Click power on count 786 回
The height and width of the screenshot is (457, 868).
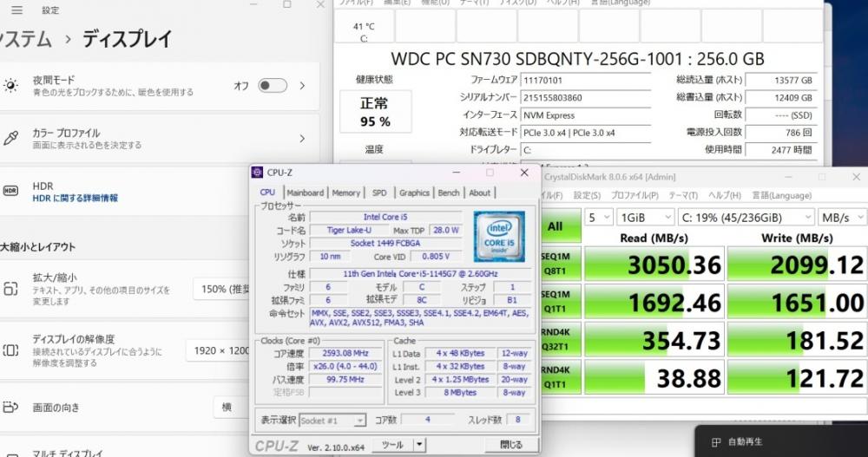pyautogui.click(x=781, y=133)
